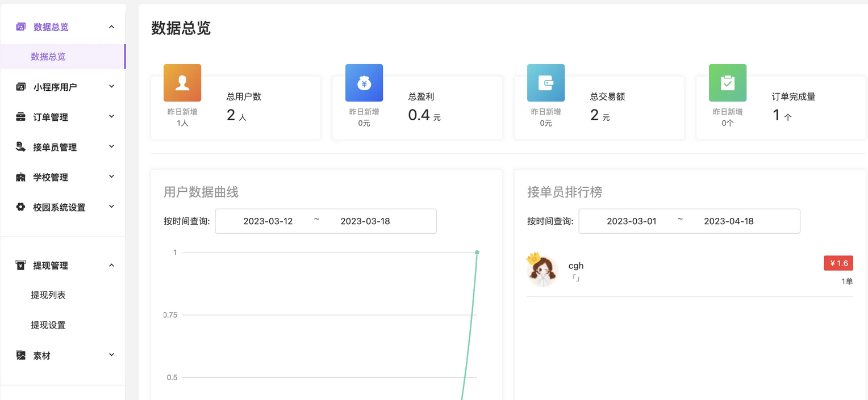Expand the 小程序用户 chevron

[x=111, y=86]
